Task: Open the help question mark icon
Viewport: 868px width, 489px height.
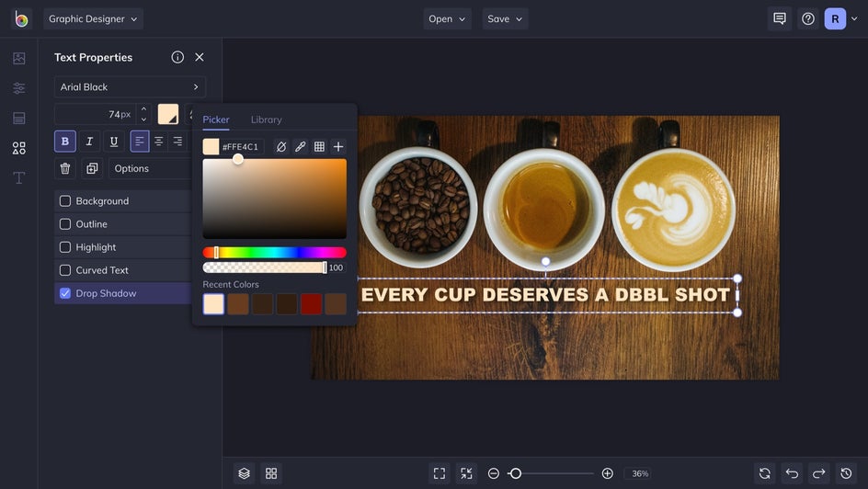Action: (x=808, y=18)
